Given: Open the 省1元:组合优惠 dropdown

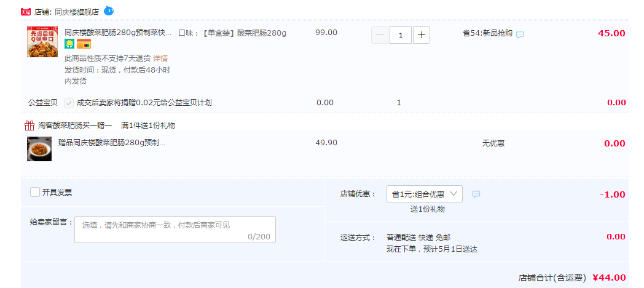Looking at the screenshot, I should tap(424, 194).
